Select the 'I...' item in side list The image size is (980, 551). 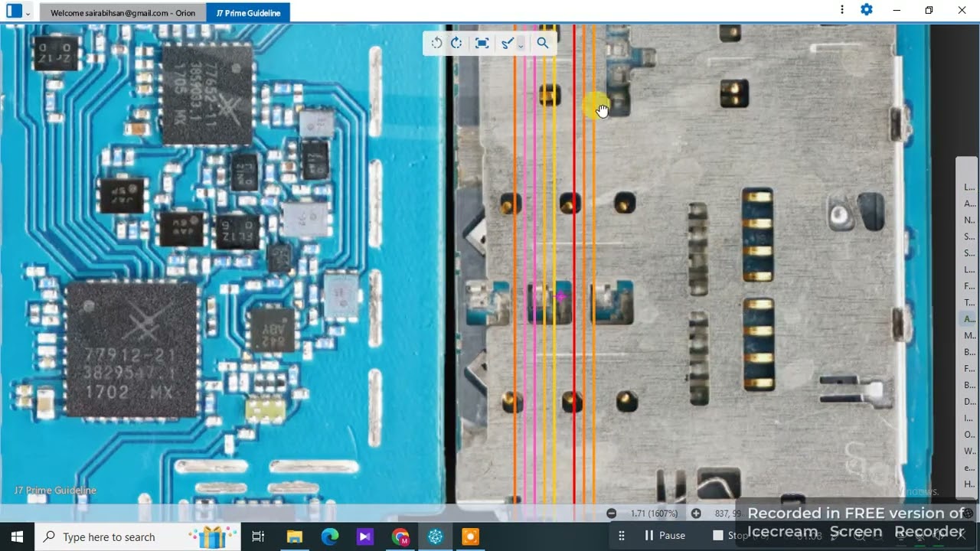tap(969, 418)
